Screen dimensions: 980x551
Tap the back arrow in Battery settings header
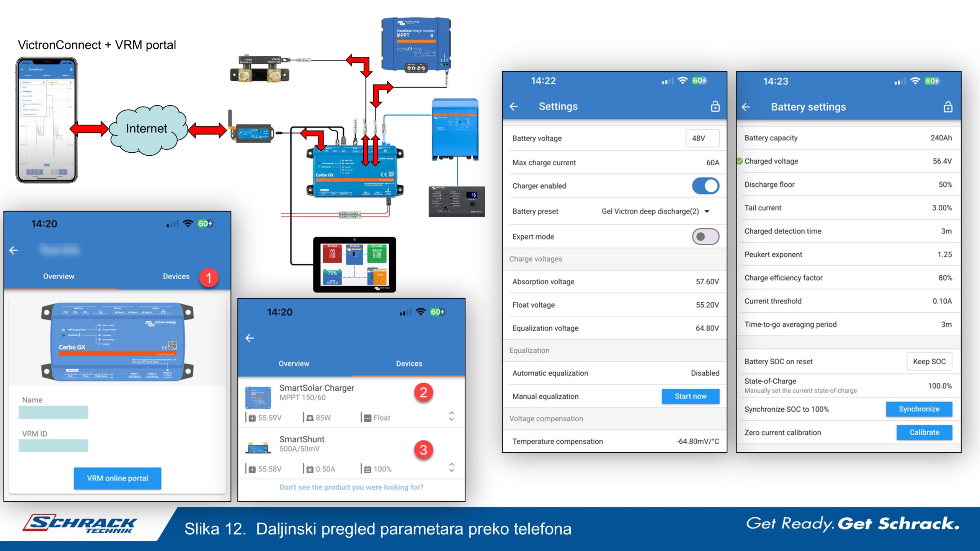(746, 107)
